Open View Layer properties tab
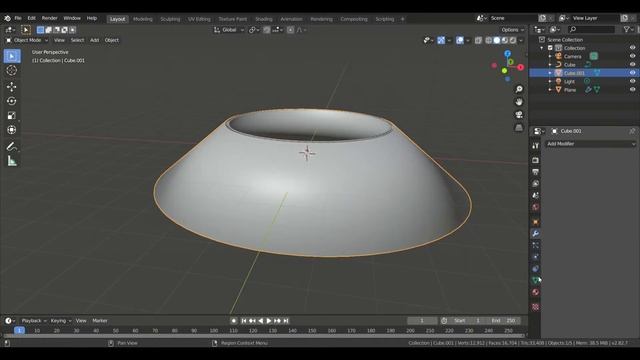 pos(536,184)
